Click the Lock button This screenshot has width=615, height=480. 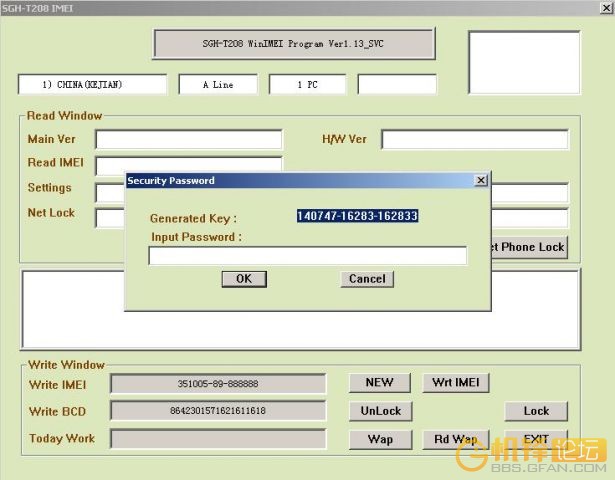(536, 411)
